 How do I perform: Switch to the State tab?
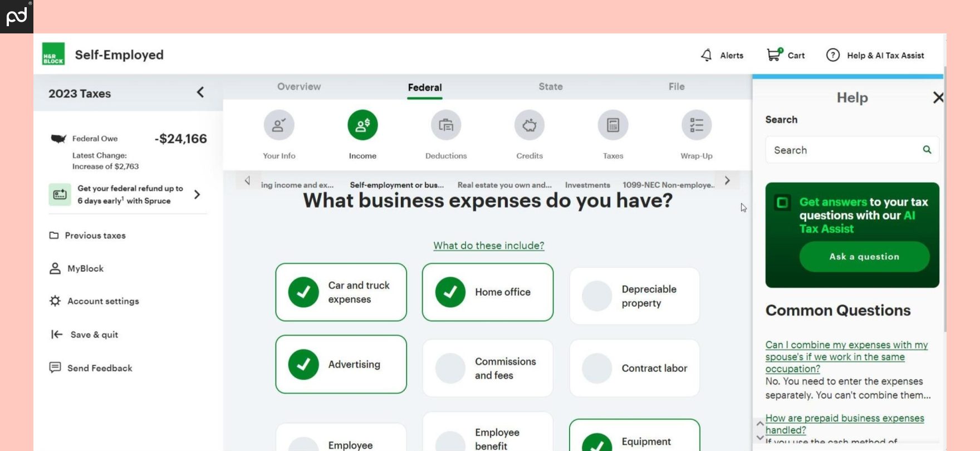[x=550, y=86]
